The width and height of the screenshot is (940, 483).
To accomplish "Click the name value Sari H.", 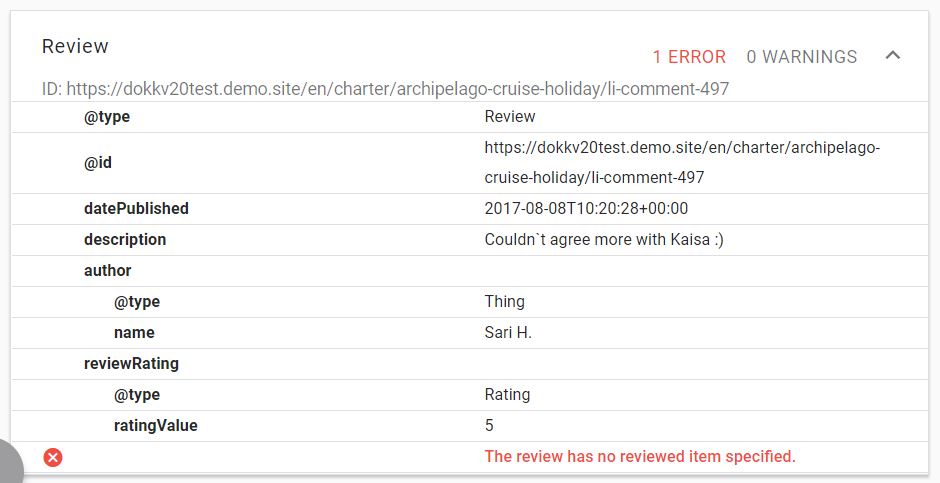I will 508,333.
